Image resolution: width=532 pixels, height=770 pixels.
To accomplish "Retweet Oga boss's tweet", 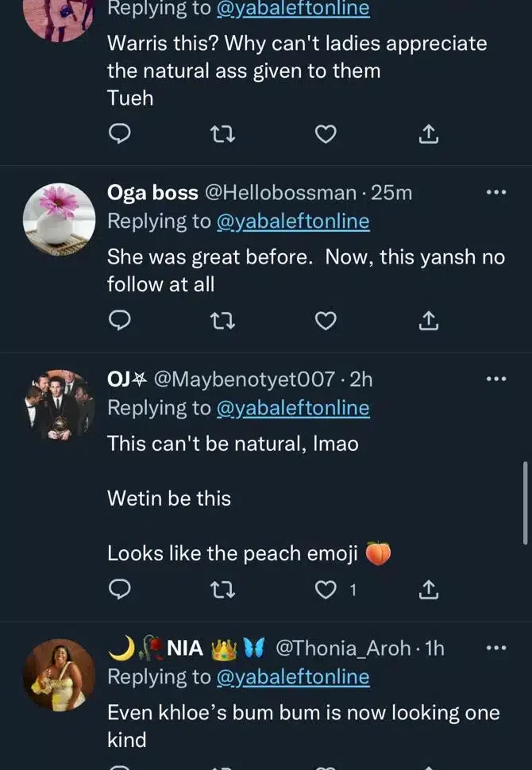I will coord(222,321).
